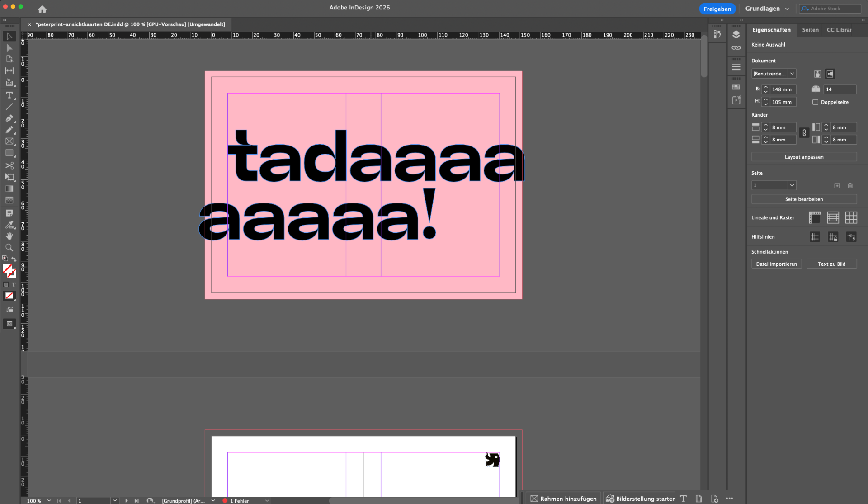Select the Scissors tool
868x504 pixels.
pyautogui.click(x=9, y=165)
